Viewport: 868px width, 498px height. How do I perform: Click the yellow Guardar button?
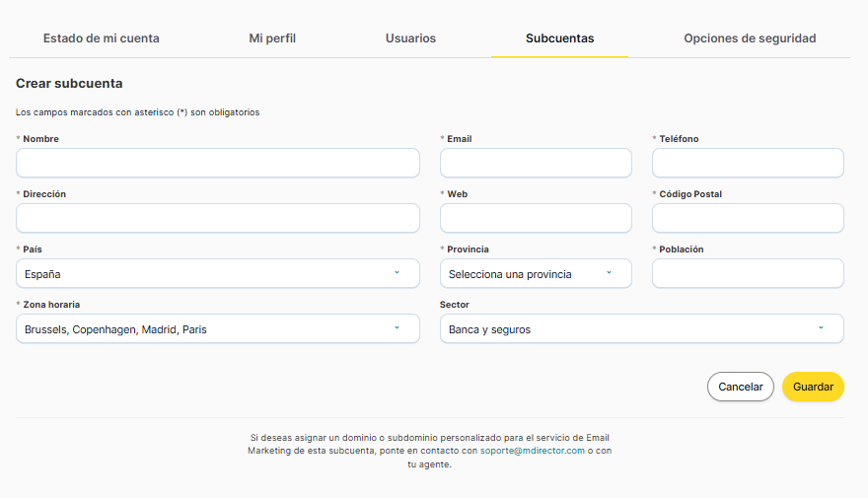[813, 387]
